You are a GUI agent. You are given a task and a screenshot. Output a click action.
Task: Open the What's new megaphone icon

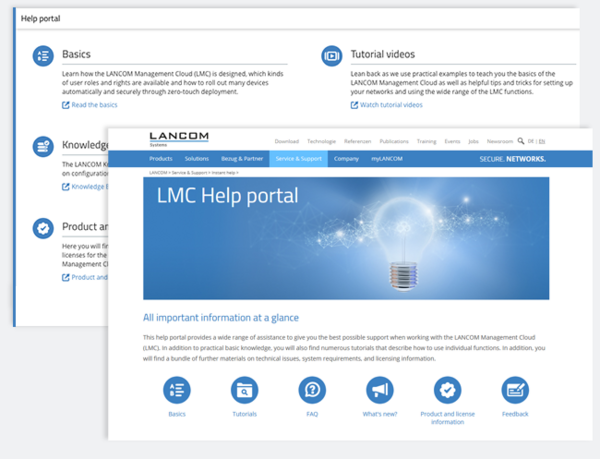click(x=380, y=390)
